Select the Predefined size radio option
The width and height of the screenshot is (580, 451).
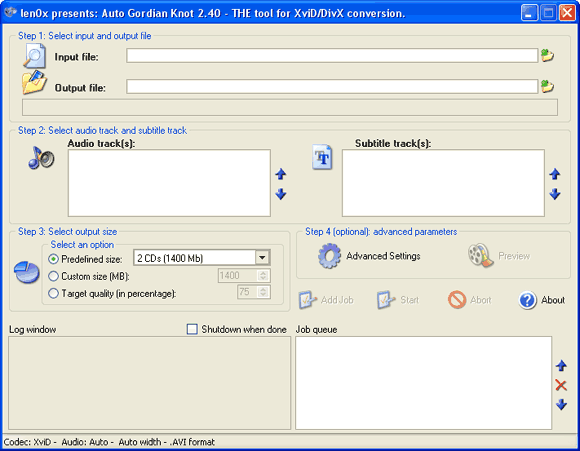[53, 259]
